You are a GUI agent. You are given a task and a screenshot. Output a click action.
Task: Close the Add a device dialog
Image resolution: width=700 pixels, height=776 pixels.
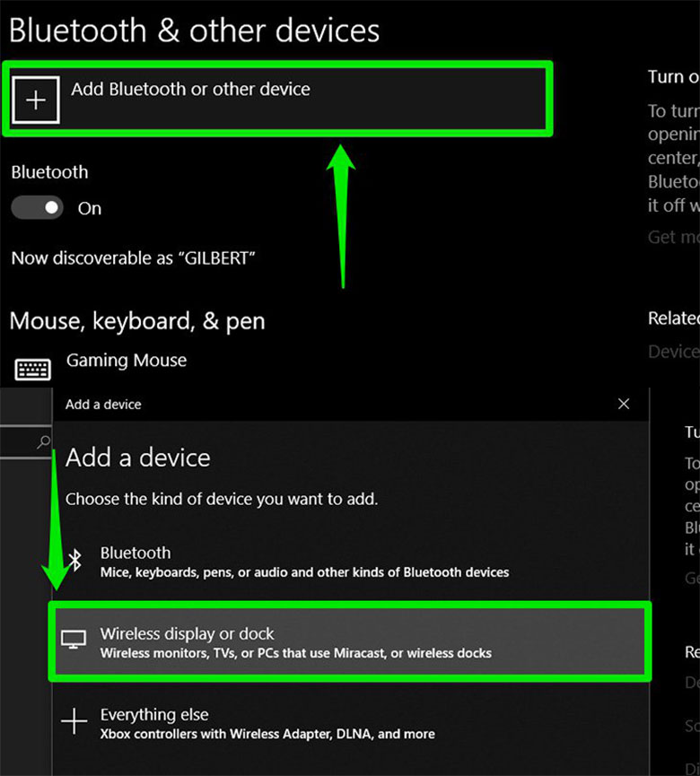(624, 405)
